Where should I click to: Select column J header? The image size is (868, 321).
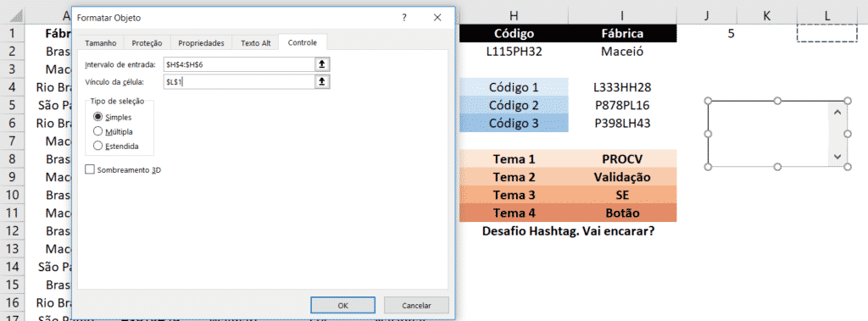click(x=707, y=16)
